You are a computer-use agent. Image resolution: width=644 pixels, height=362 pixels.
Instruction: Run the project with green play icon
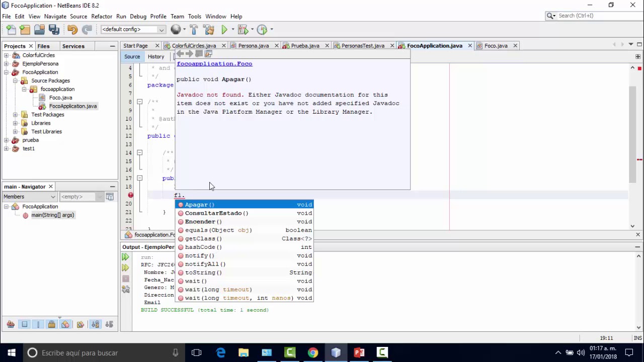224,30
